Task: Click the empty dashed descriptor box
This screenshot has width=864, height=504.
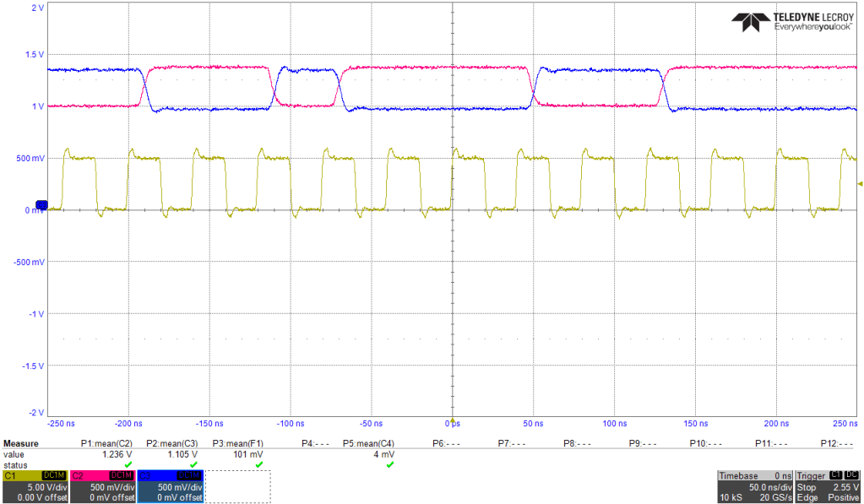Action: click(x=237, y=486)
